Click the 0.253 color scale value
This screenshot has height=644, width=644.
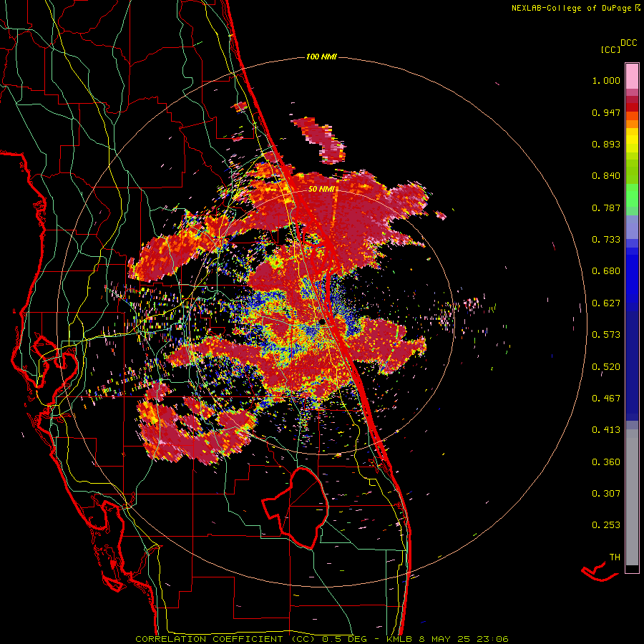pos(606,525)
